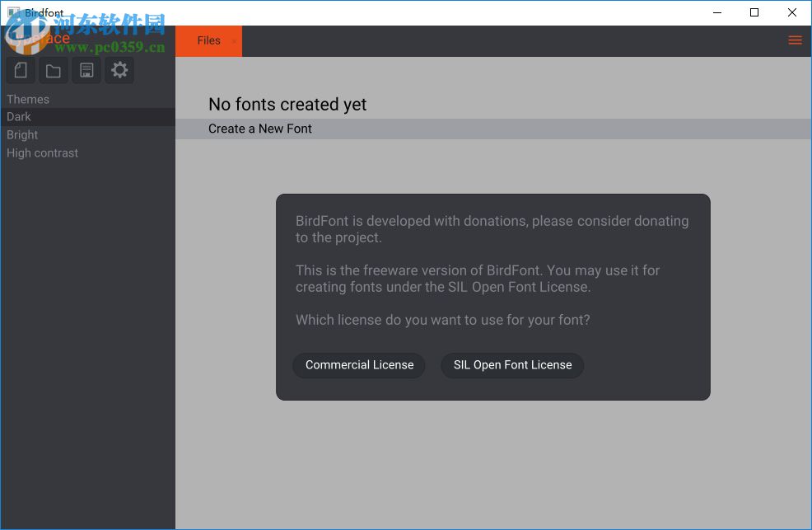Maximize the Birdfont window
The width and height of the screenshot is (812, 530).
coord(754,12)
